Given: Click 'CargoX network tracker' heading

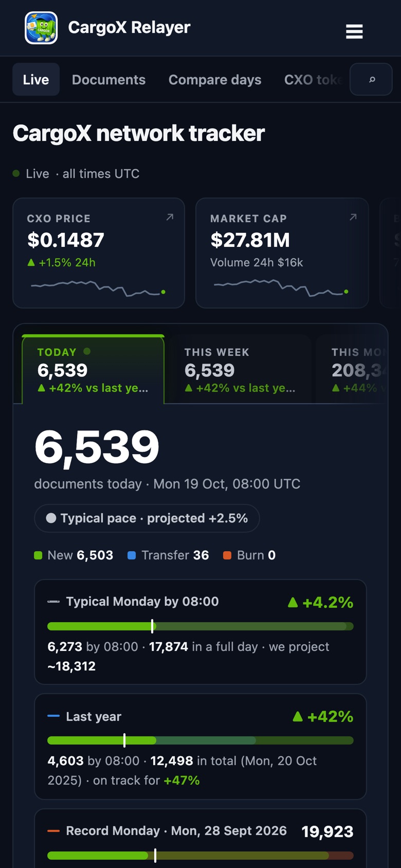Looking at the screenshot, I should (x=139, y=133).
